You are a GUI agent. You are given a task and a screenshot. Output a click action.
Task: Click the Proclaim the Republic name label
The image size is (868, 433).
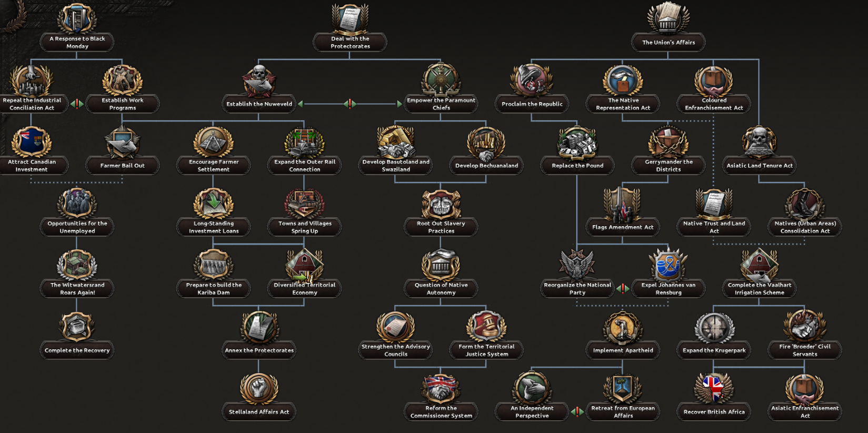(x=532, y=104)
